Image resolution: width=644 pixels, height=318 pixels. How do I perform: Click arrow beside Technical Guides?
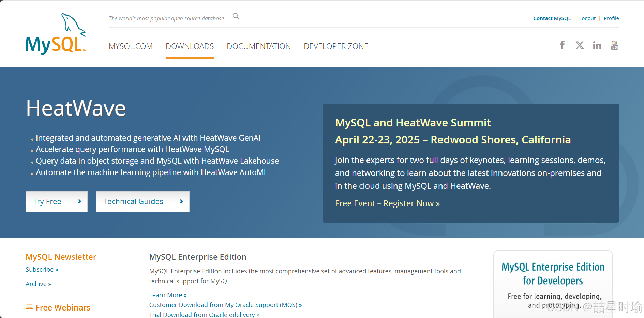click(x=182, y=201)
